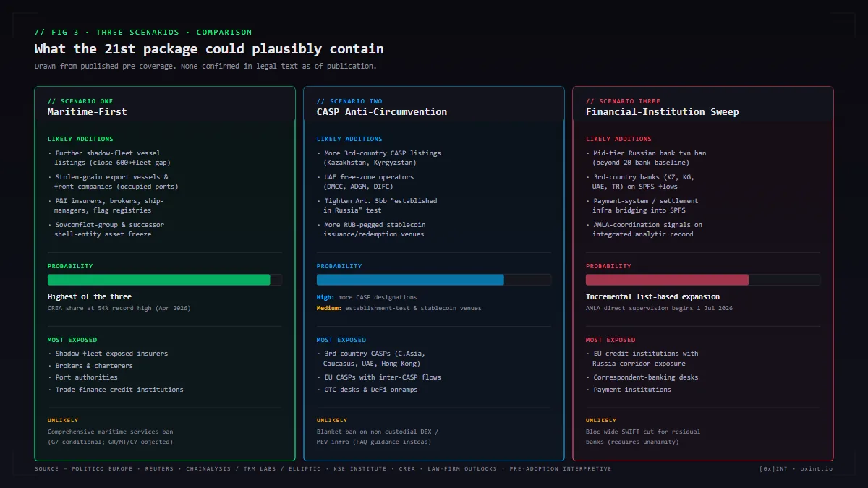The height and width of the screenshot is (488, 868).
Task: Click the subtitle 'Drawn from published pre-coverage'
Action: tap(205, 66)
